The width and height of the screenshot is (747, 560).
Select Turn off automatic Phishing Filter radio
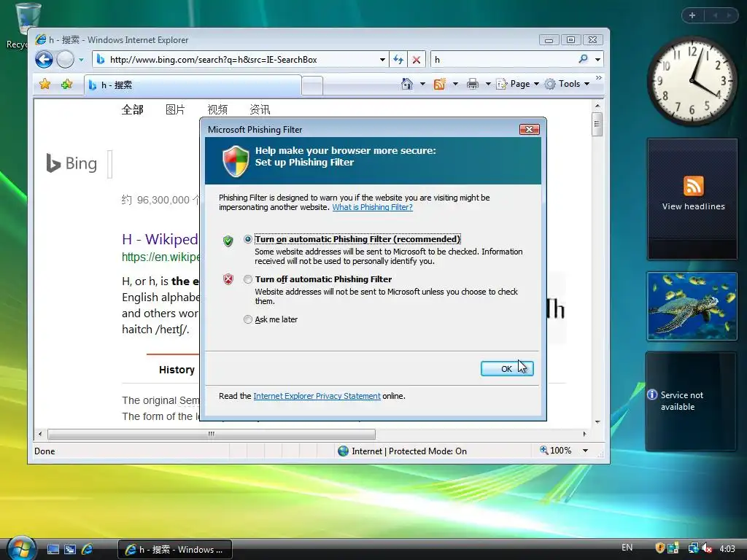tap(248, 279)
